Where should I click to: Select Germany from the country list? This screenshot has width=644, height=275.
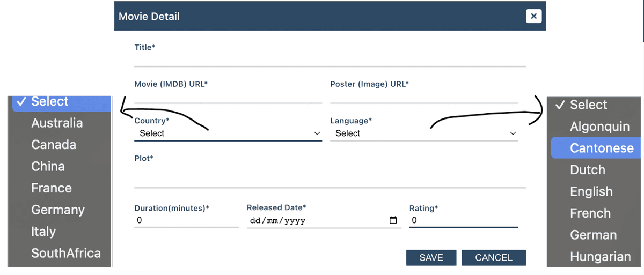click(x=58, y=210)
